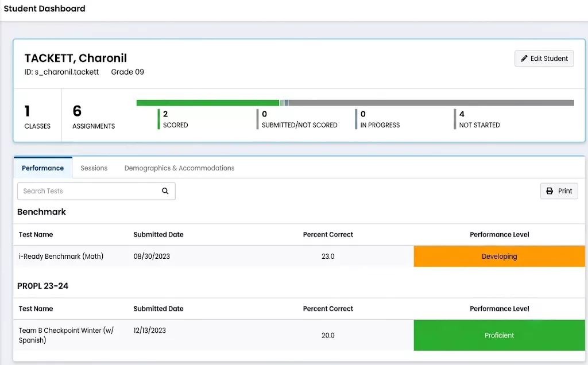Click Benchmark table Submitted Date column header

(158, 235)
